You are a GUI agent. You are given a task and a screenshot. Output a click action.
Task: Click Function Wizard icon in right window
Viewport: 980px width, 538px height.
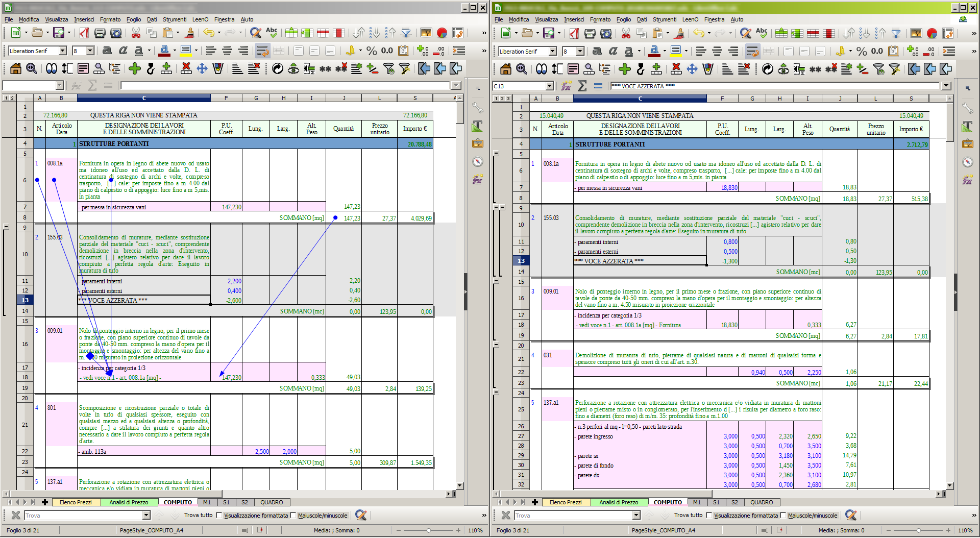click(x=566, y=86)
